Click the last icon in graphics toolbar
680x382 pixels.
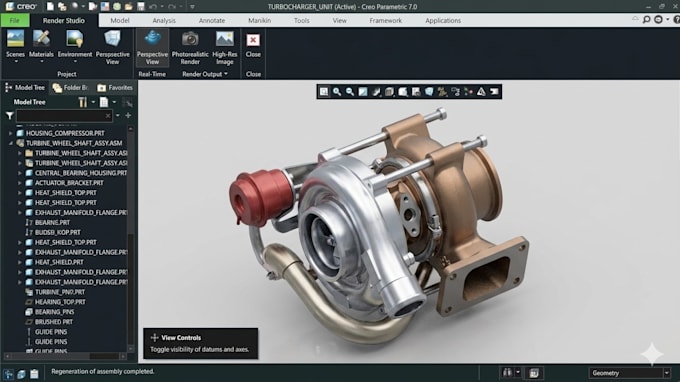[494, 91]
